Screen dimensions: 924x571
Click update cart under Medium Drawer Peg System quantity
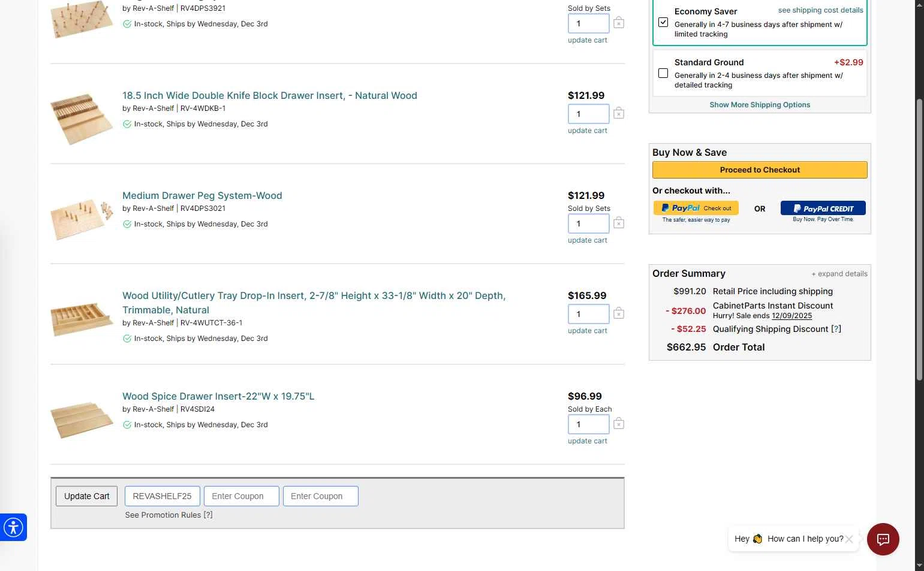coord(588,240)
